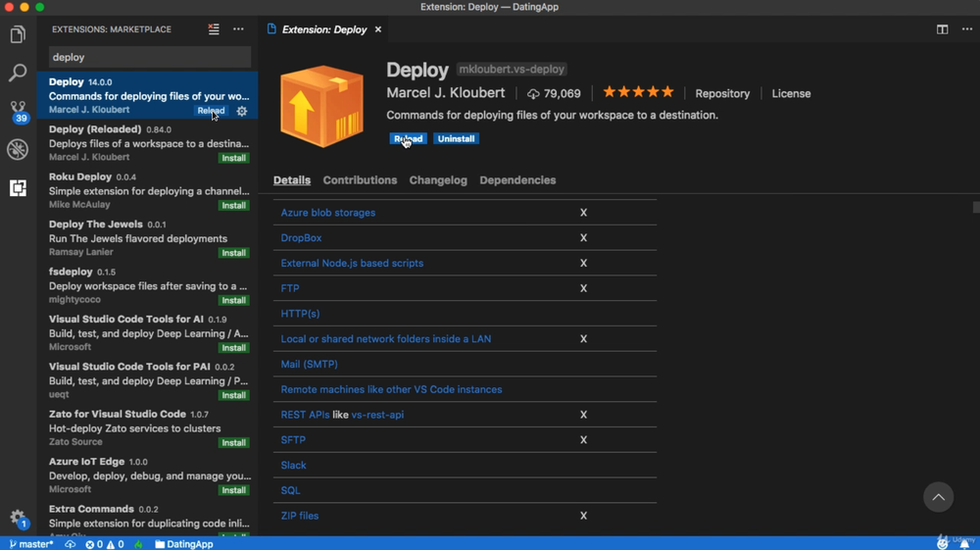Image resolution: width=980 pixels, height=550 pixels.
Task: Open the Debug view in activity bar
Action: pos(18,149)
